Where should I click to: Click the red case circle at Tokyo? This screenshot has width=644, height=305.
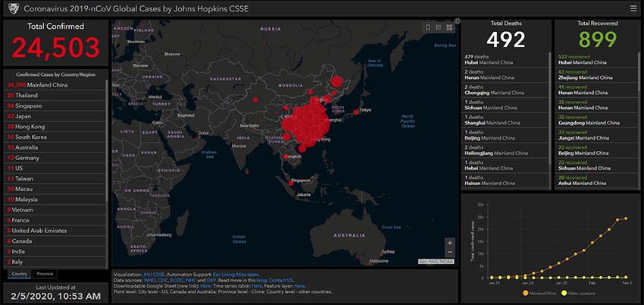tap(355, 112)
